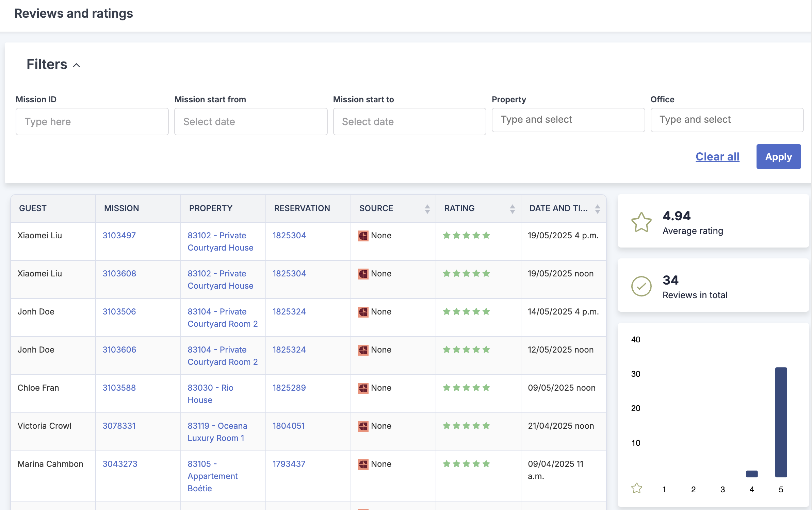Screen dimensions: 812x510
Task: Sort table by Date and Time arrows
Action: (598, 208)
